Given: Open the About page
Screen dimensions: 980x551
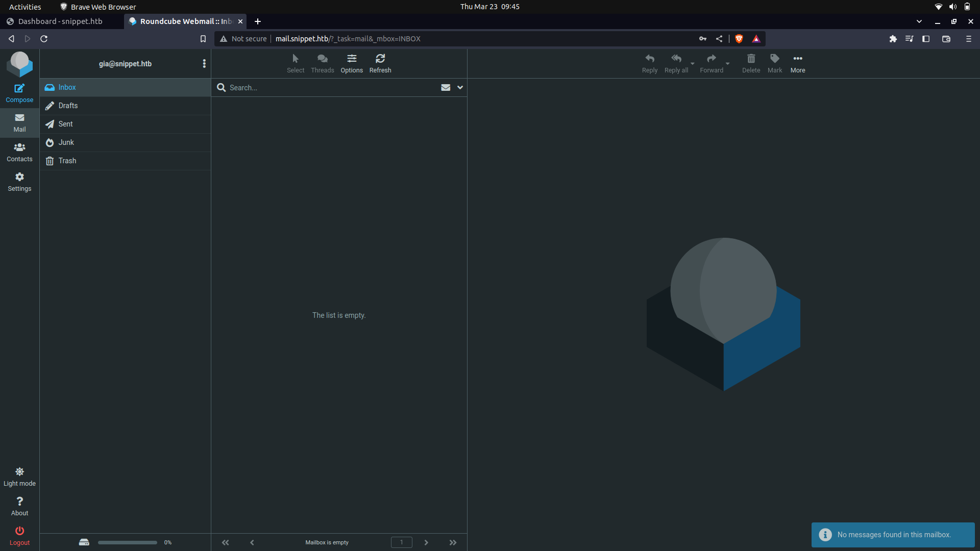Looking at the screenshot, I should (19, 505).
